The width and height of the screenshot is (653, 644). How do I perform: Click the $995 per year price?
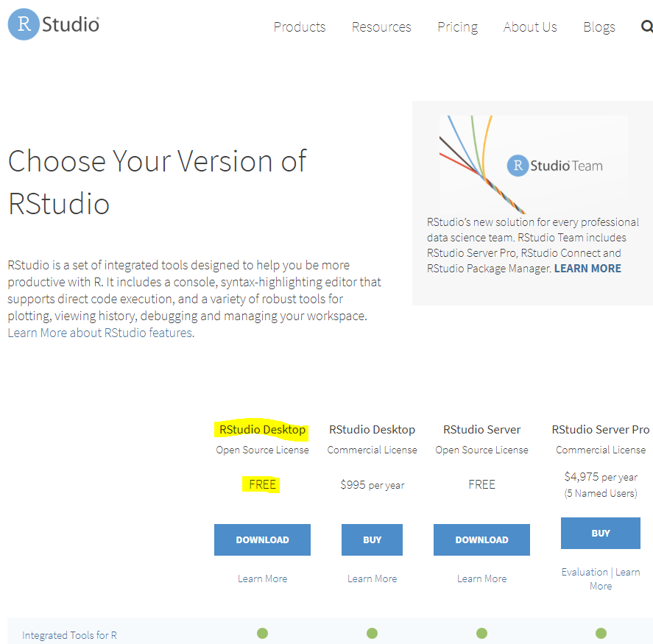(x=372, y=484)
